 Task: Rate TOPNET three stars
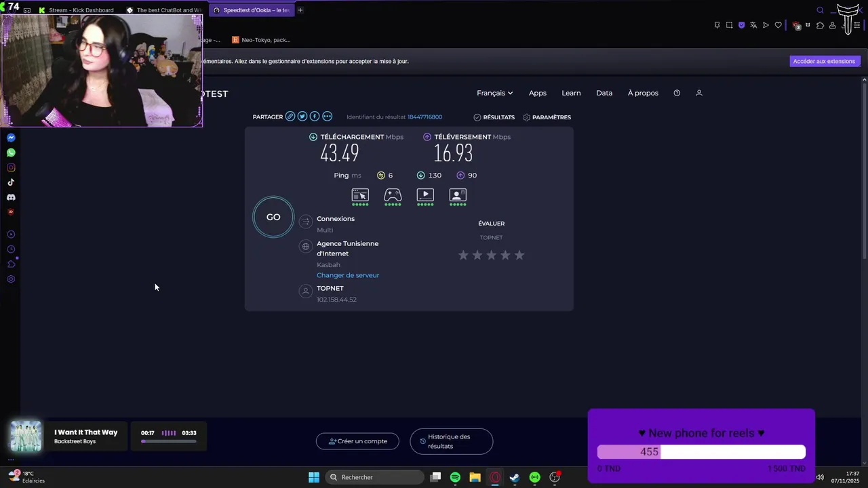point(492,255)
